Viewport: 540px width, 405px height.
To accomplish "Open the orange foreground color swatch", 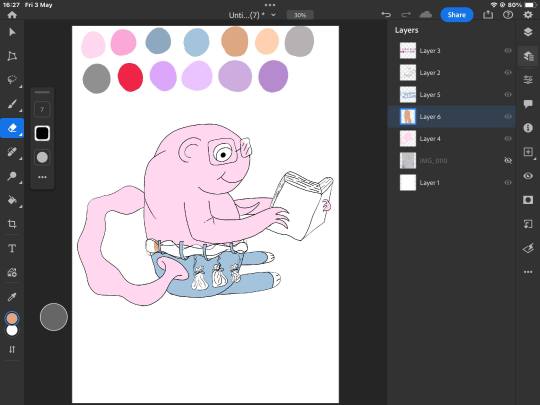I will pyautogui.click(x=12, y=318).
